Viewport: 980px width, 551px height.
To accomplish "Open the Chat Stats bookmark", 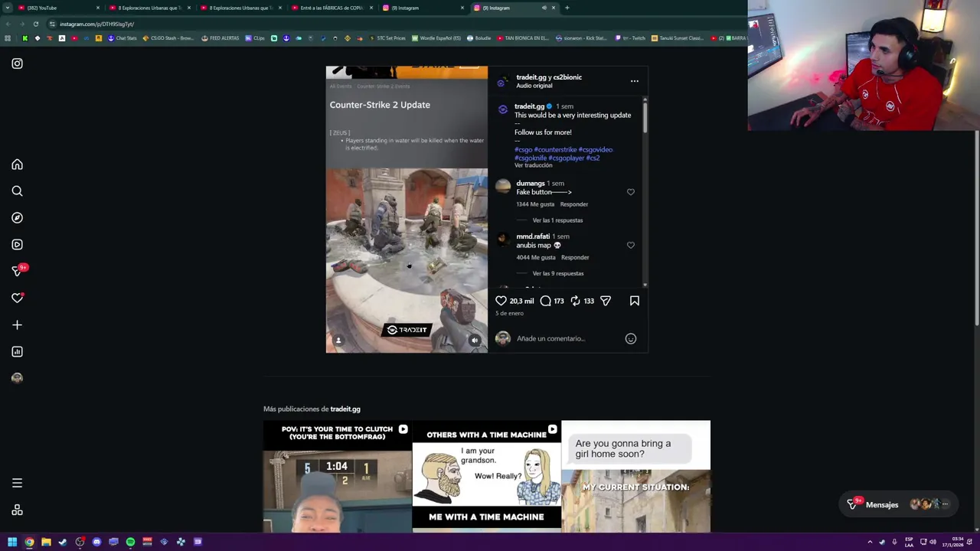I will point(123,38).
